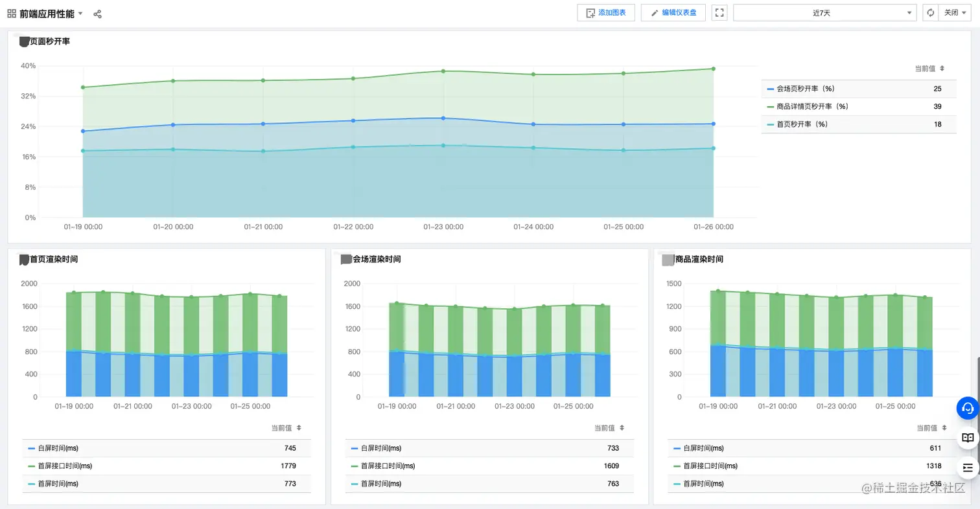
Task: Click the 添加图表 button
Action: coord(606,13)
